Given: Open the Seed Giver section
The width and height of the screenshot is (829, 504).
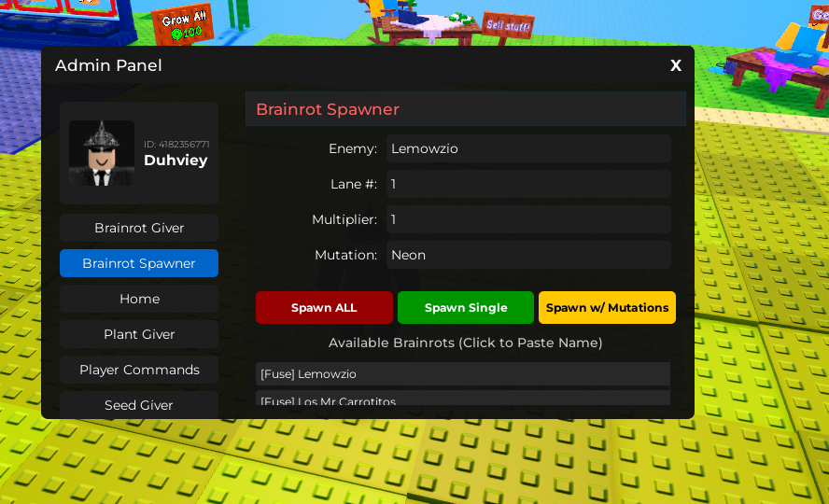Looking at the screenshot, I should pos(139,404).
